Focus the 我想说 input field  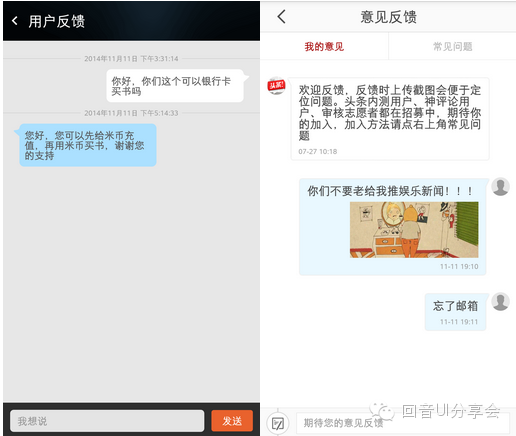point(107,421)
